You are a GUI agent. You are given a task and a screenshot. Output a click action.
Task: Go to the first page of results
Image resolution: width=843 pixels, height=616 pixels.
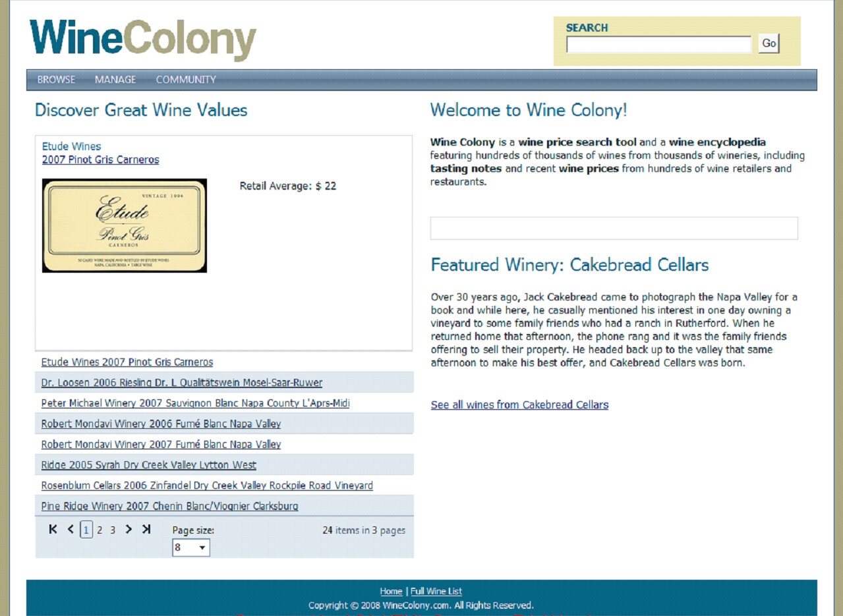pyautogui.click(x=53, y=529)
